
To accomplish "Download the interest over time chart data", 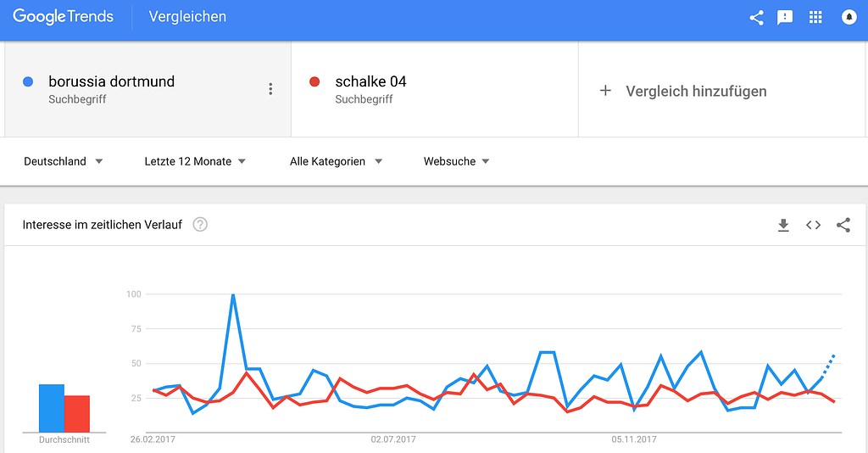I will point(783,225).
